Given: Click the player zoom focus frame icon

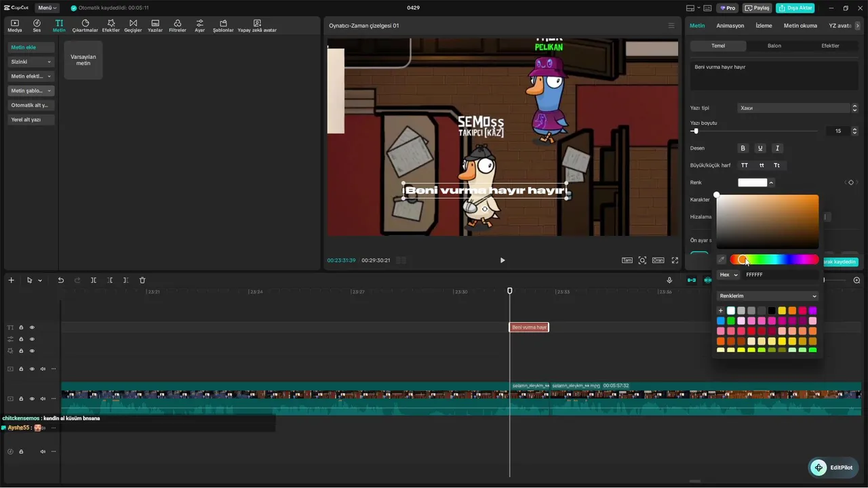Looking at the screenshot, I should click(x=642, y=260).
